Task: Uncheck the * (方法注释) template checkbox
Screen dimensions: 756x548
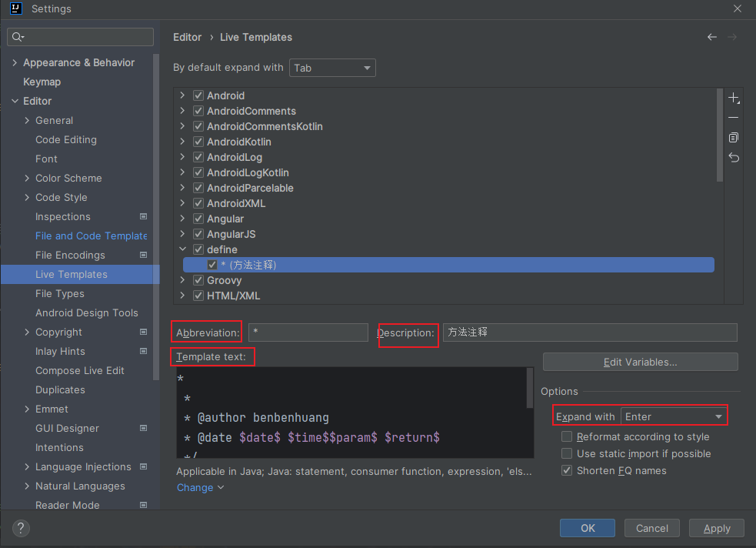Action: [x=212, y=265]
